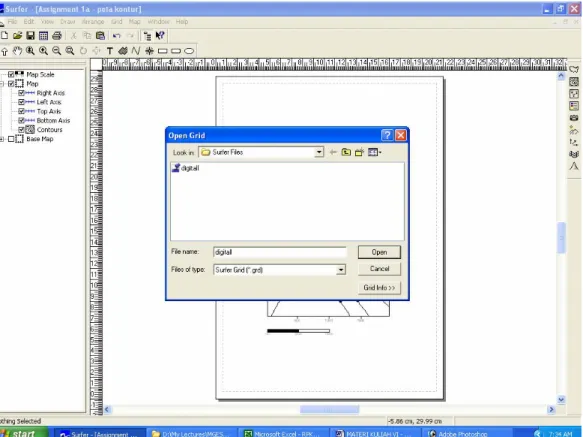Click the dialog's question mark help button
583x437 pixels.
click(387, 135)
